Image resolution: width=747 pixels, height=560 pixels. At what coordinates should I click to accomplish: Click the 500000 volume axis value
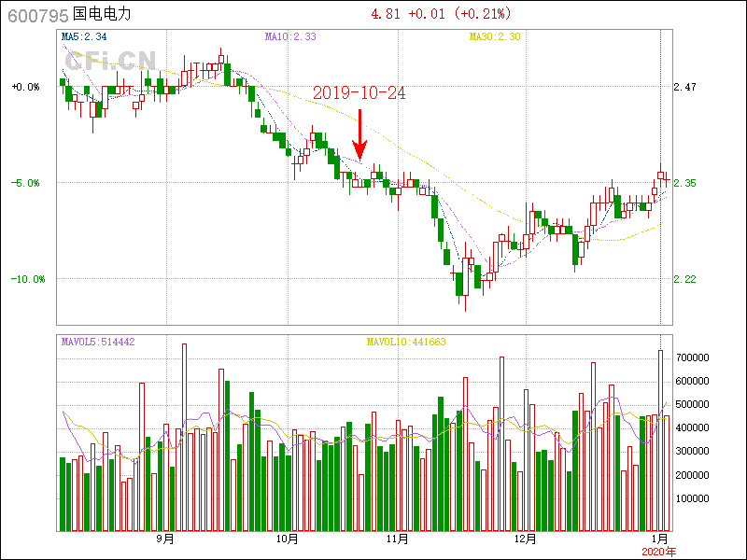[x=693, y=404]
